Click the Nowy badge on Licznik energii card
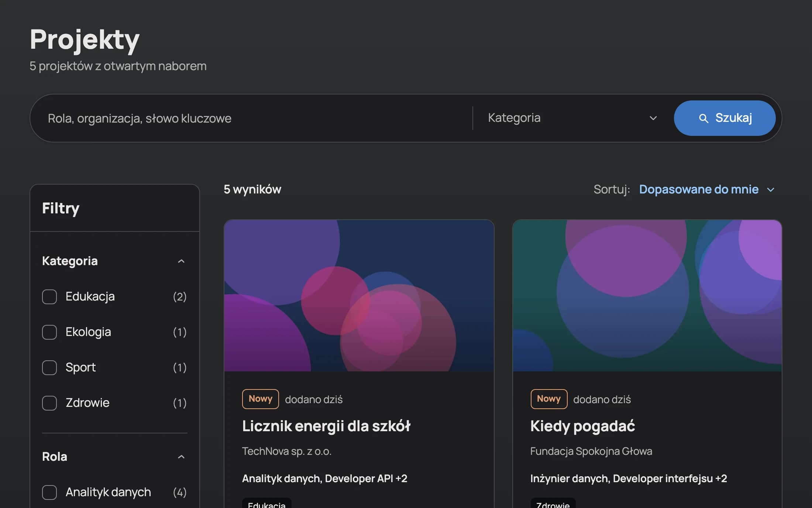The image size is (812, 508). [261, 399]
